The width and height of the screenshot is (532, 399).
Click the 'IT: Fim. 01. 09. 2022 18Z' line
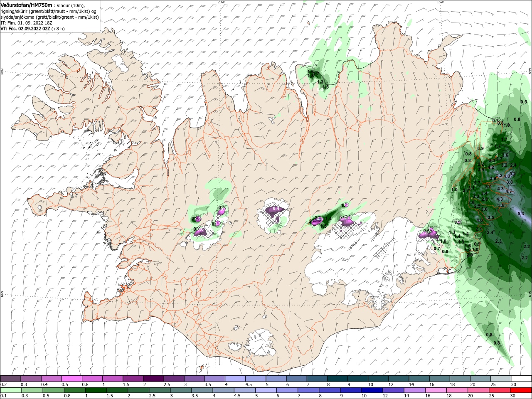point(26,22)
